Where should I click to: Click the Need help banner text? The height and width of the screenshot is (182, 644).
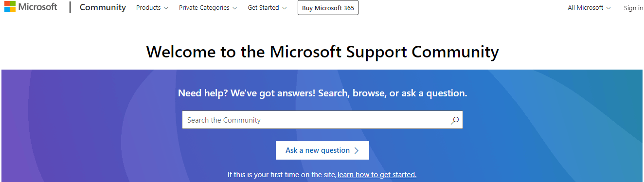tap(322, 93)
